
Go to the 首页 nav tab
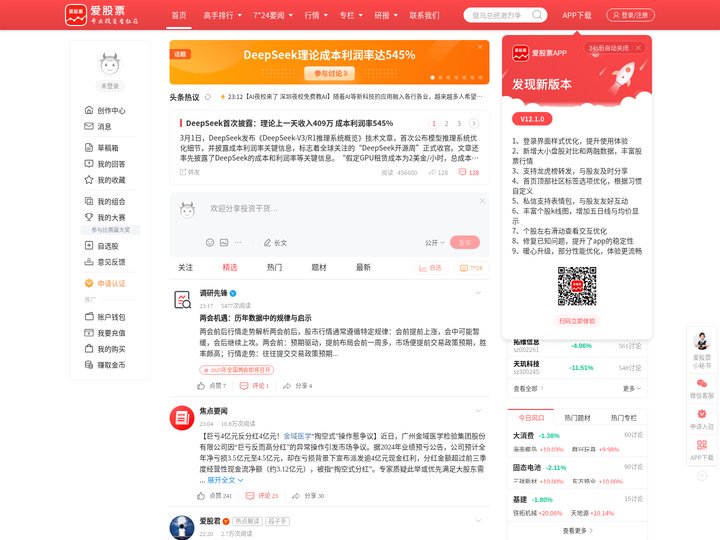(x=179, y=15)
